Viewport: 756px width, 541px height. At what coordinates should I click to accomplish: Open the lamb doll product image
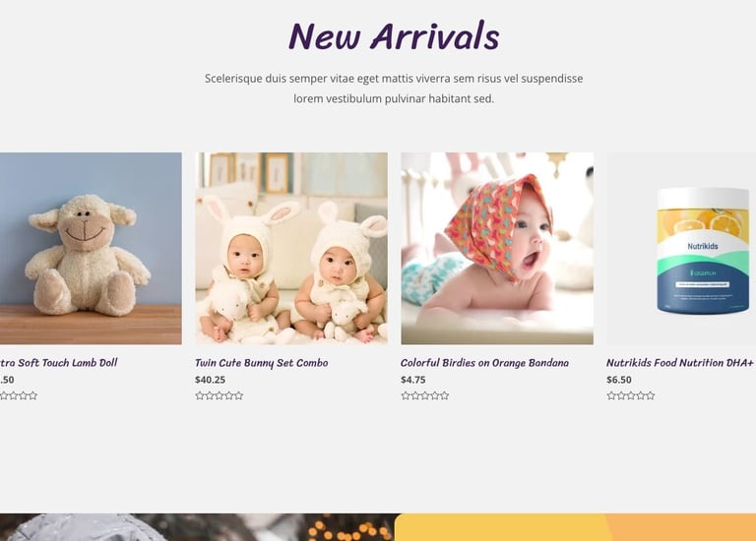91,248
